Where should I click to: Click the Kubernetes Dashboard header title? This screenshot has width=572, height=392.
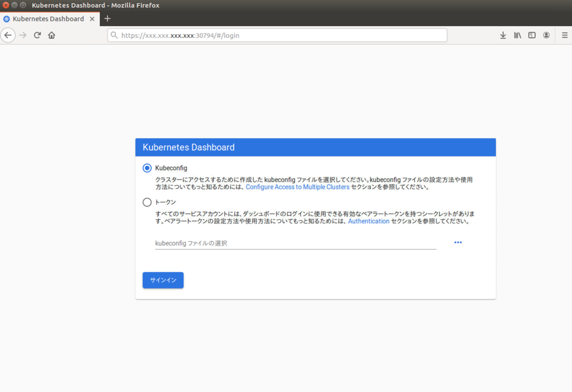(189, 147)
